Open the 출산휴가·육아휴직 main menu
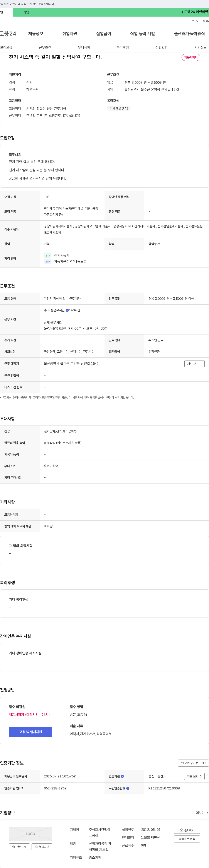Screen dimensions: 209x868 (x=189, y=34)
